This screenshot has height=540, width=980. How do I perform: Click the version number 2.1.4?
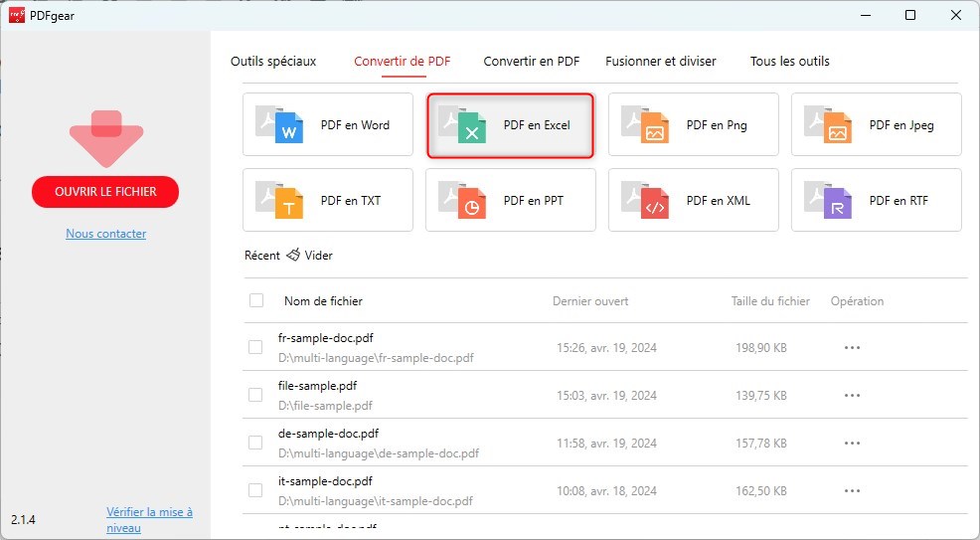click(x=23, y=520)
